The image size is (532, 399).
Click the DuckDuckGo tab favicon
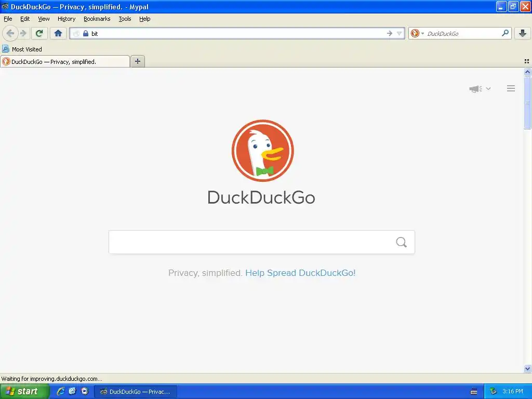tap(6, 61)
